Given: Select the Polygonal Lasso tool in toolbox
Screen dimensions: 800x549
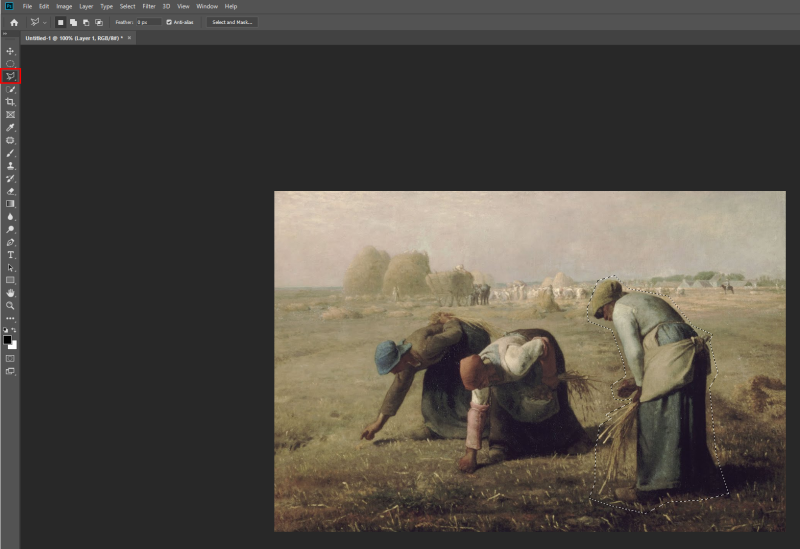Looking at the screenshot, I should click(10, 77).
